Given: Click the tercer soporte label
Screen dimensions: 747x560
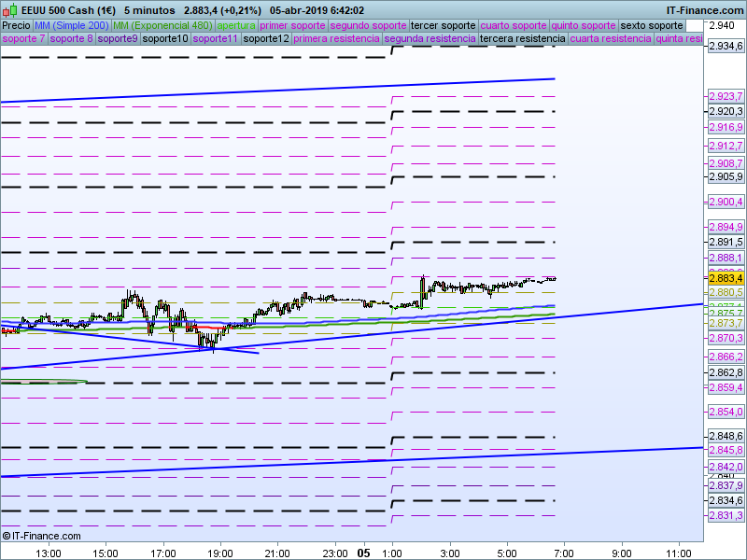Looking at the screenshot, I should [443, 26].
